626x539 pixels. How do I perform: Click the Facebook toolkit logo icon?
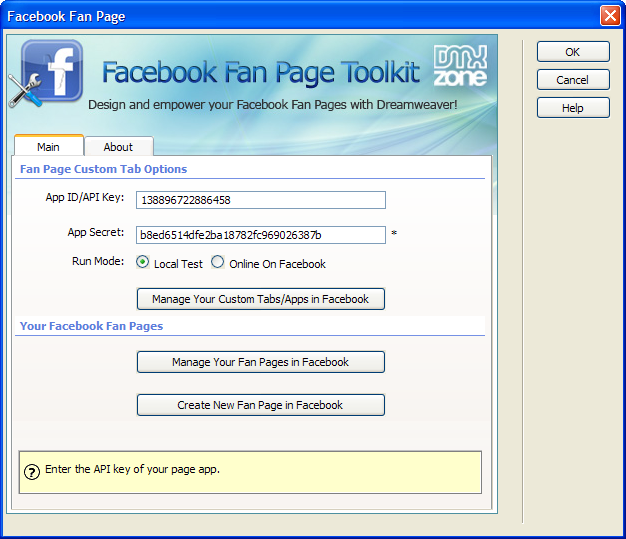click(46, 73)
